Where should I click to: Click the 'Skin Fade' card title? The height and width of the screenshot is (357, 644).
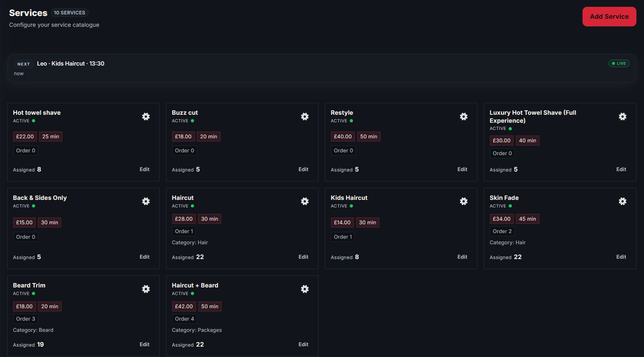coord(504,198)
